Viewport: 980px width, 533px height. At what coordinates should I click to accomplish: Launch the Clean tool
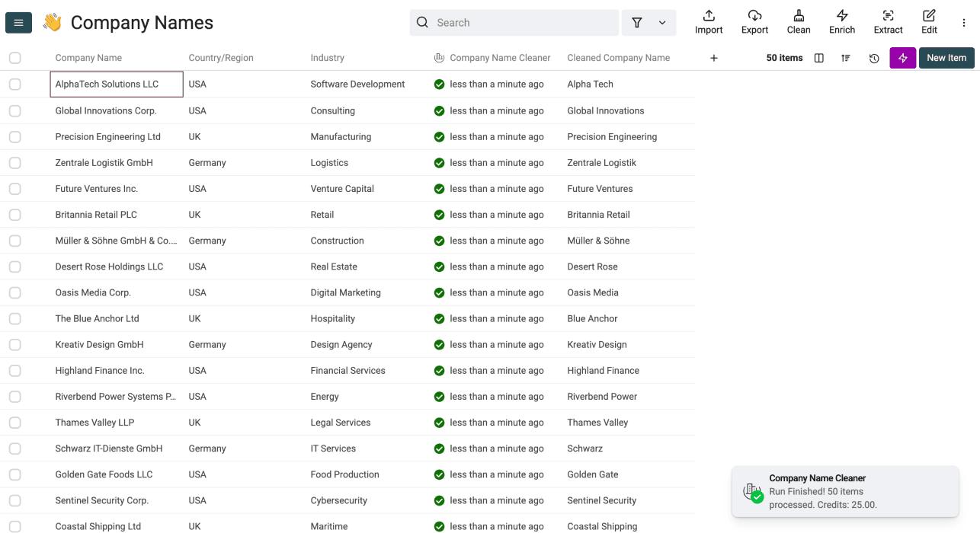point(798,21)
